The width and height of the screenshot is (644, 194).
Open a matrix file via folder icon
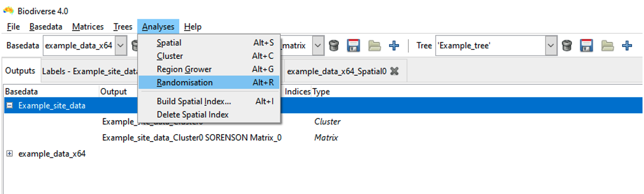[x=375, y=46]
